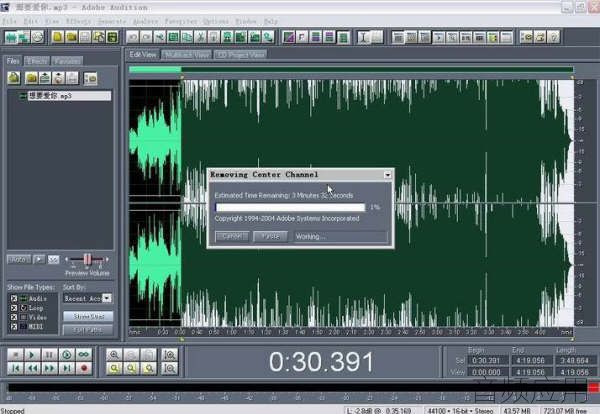Click the Preview Volume slider handle
The width and height of the screenshot is (600, 414).
(88, 259)
